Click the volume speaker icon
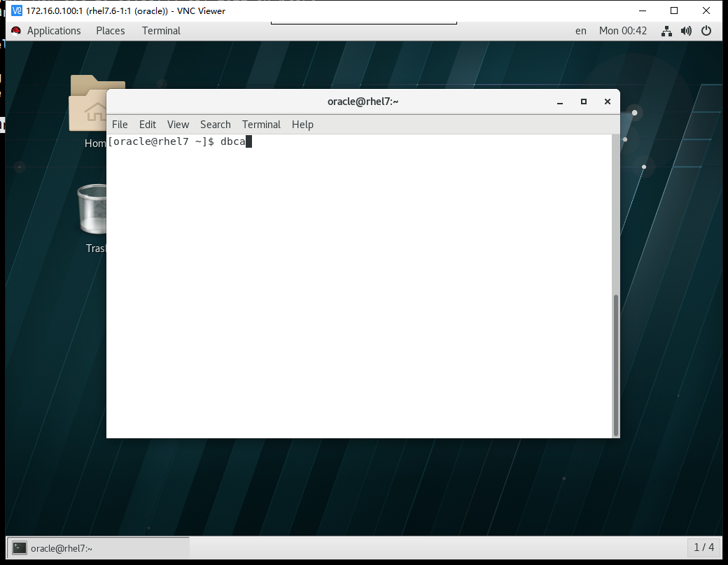The image size is (728, 565). [x=686, y=31]
